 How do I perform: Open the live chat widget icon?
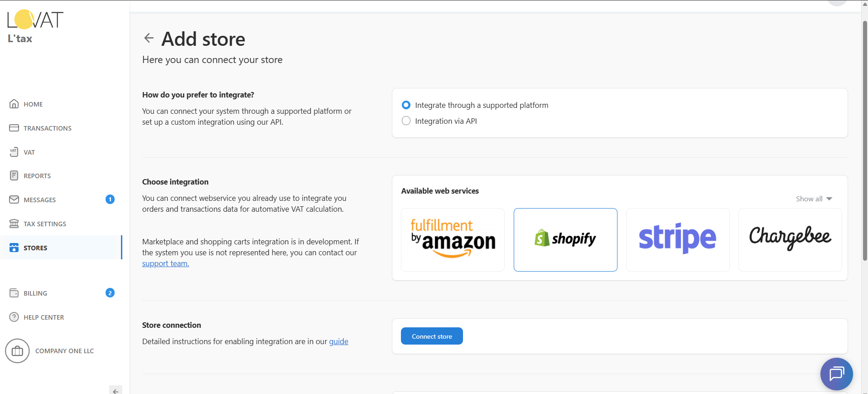(836, 374)
